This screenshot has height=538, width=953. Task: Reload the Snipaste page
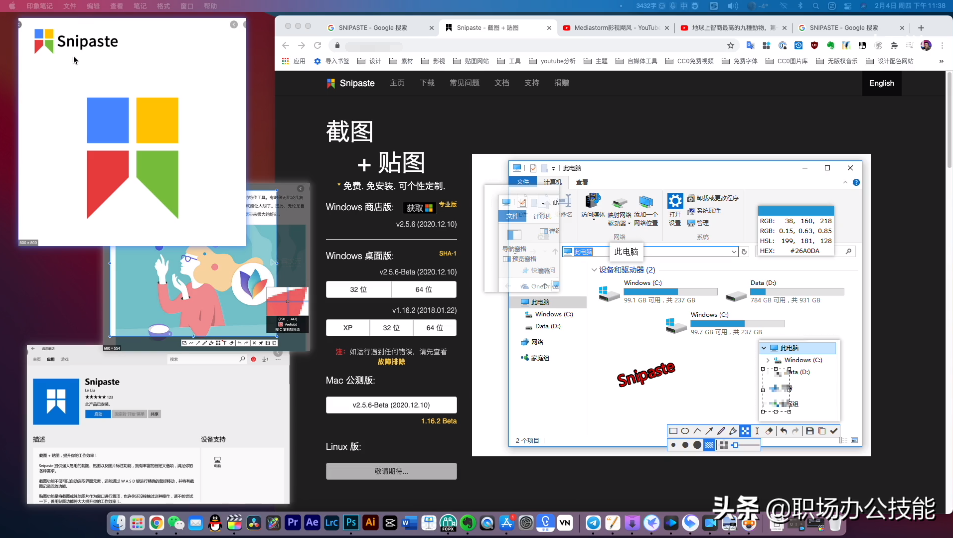point(317,46)
